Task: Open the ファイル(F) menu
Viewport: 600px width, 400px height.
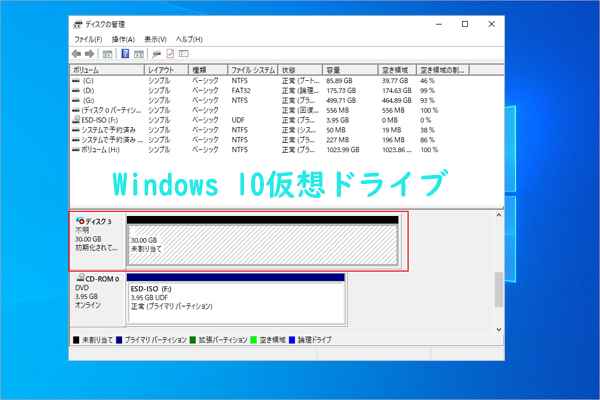Action: click(x=88, y=39)
